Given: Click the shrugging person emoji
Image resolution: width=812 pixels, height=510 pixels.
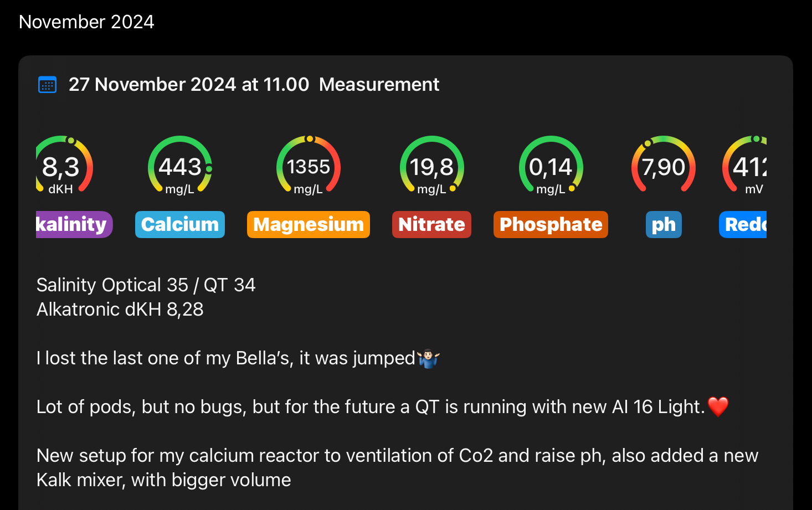Looking at the screenshot, I should [428, 358].
